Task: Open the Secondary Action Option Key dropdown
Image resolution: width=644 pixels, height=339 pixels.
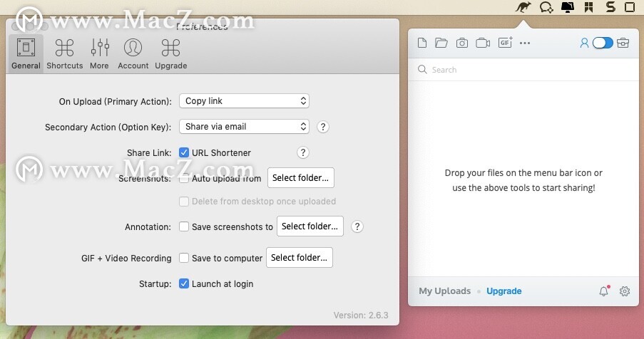Action: [244, 127]
